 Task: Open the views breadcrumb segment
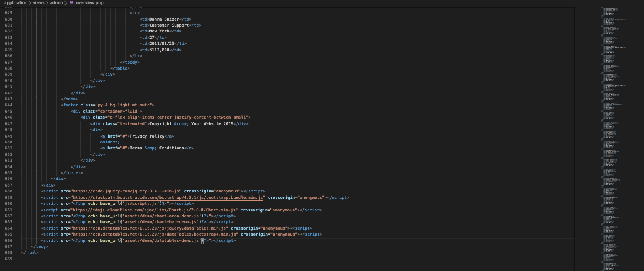coord(38,2)
